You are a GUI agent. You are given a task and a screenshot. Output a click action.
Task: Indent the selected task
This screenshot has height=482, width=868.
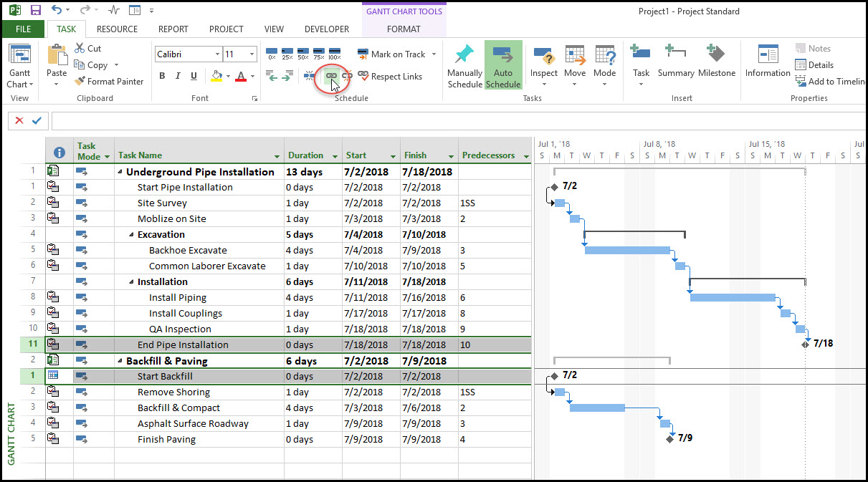point(288,76)
